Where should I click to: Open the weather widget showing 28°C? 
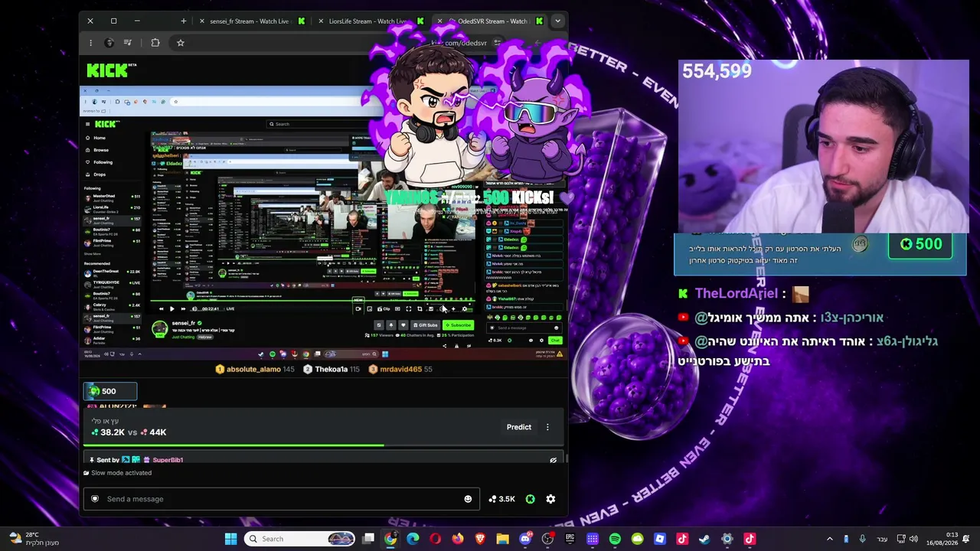(x=34, y=539)
